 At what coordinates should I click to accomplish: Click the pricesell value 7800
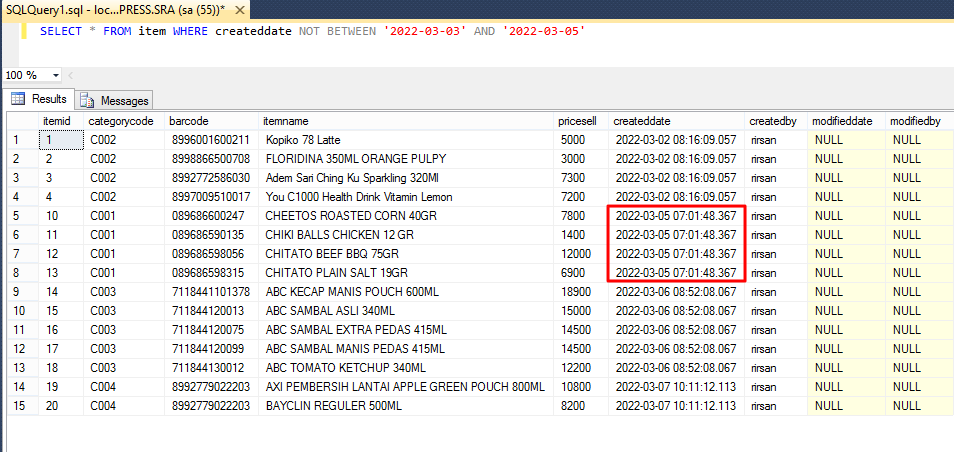pyautogui.click(x=581, y=216)
